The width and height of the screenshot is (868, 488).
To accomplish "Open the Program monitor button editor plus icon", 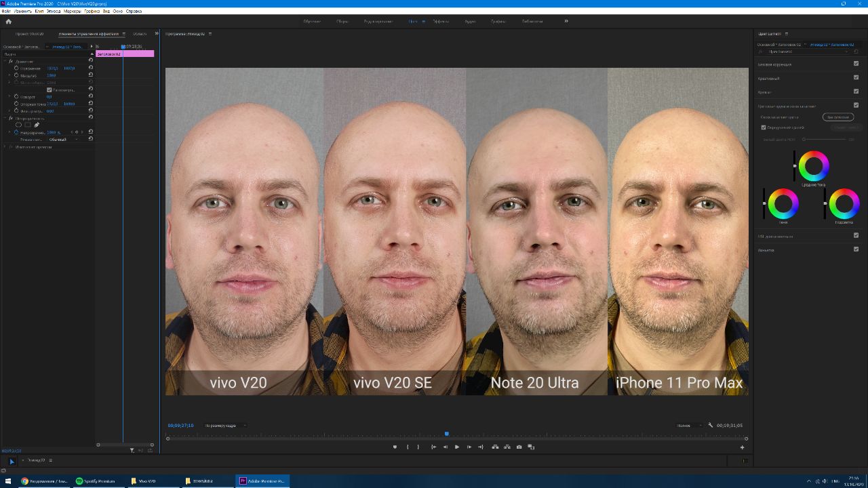I will 742,447.
